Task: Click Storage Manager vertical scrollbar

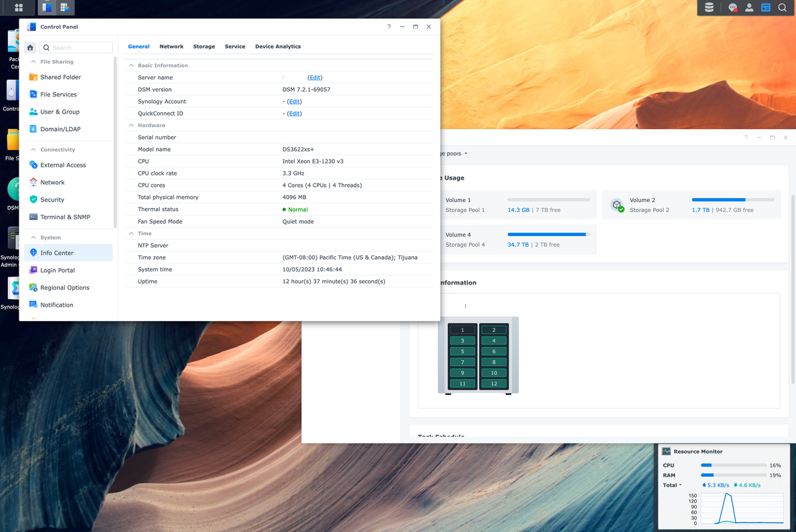Action: (793, 289)
